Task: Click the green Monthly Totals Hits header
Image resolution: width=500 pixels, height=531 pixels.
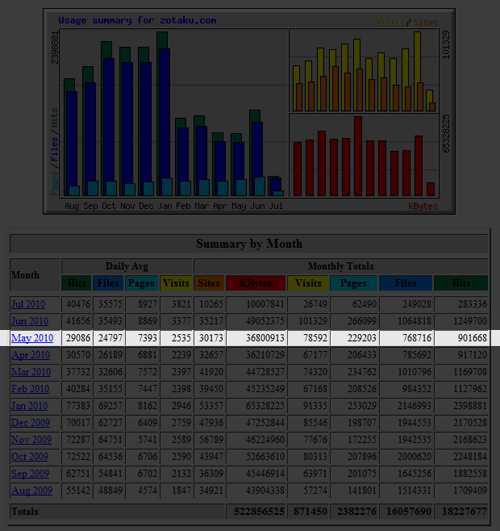Action: point(461,283)
